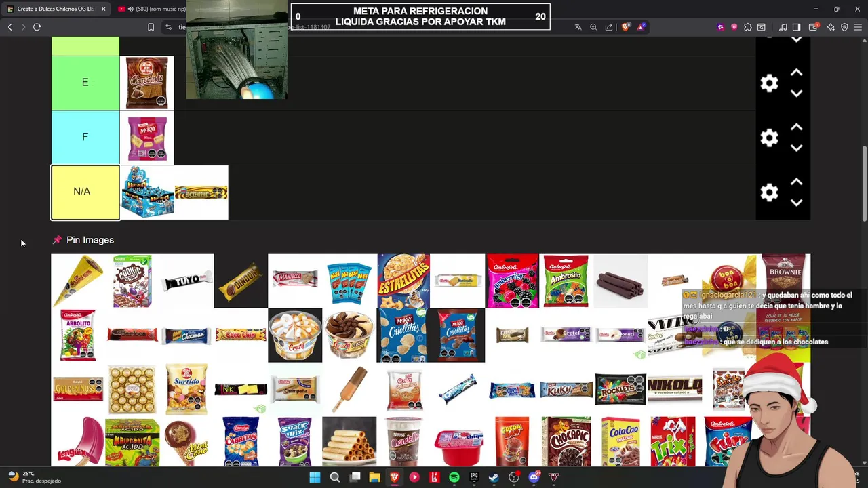Pick the blue Kriptonita box in N/A tier
The width and height of the screenshot is (868, 488).
click(147, 192)
